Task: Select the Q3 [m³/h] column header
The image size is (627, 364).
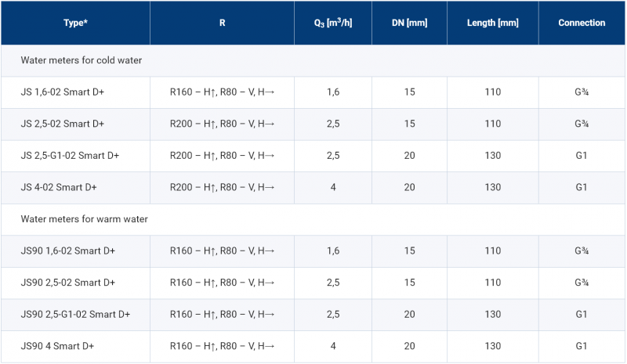Action: (x=333, y=23)
